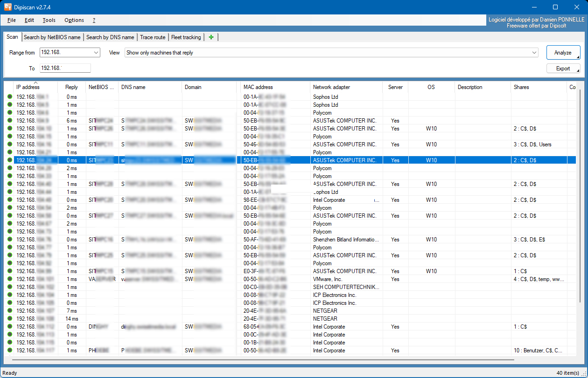Switch to Search by DNS name tab

[x=110, y=37]
